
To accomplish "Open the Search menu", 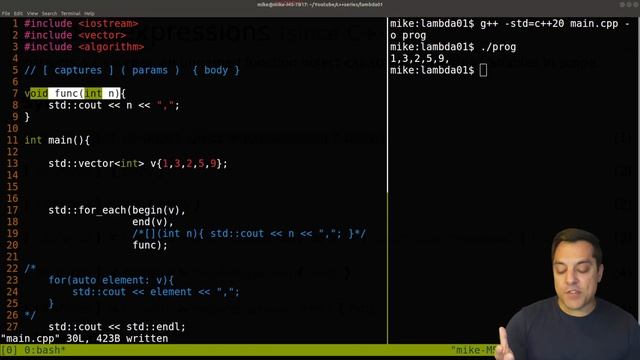I will pos(49,13).
